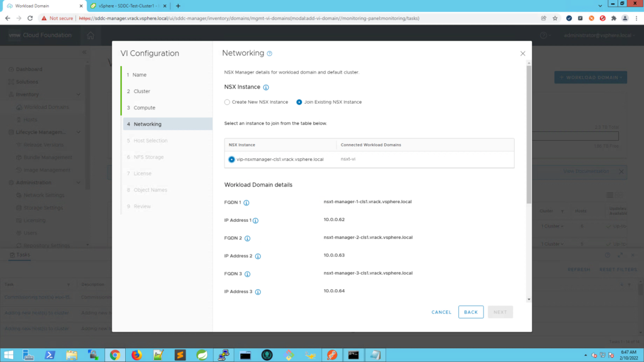The height and width of the screenshot is (362, 644).
Task: Open Bundle Management in the sidebar
Action: (48, 158)
